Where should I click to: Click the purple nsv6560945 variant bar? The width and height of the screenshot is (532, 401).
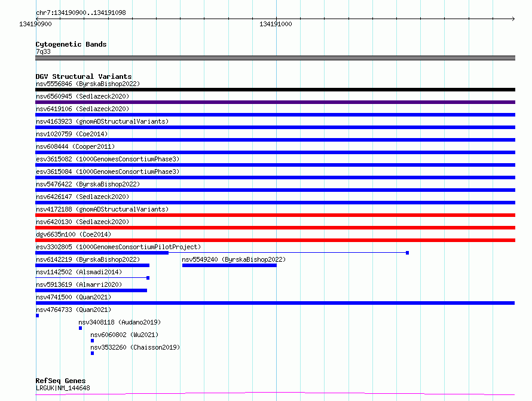tap(275, 102)
